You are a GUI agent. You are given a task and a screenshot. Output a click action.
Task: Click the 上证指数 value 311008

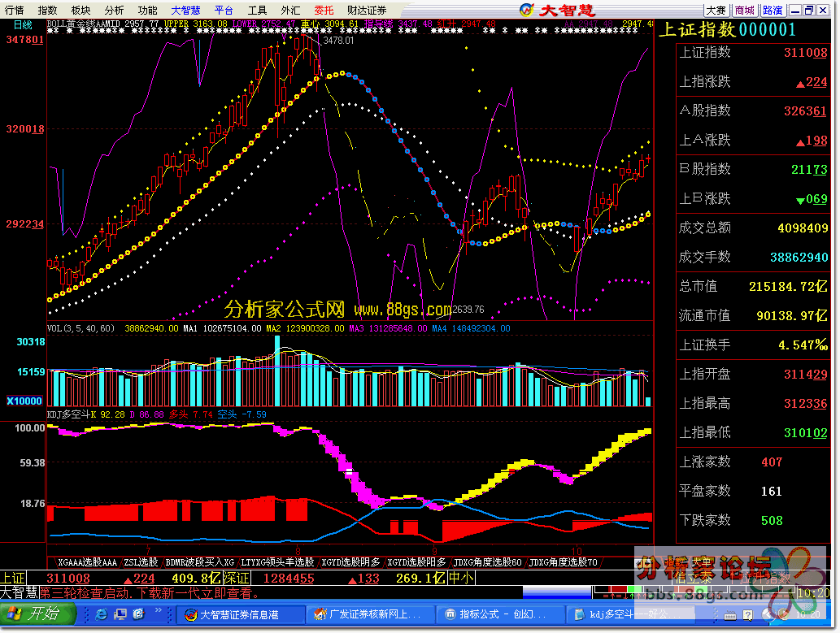[x=806, y=53]
